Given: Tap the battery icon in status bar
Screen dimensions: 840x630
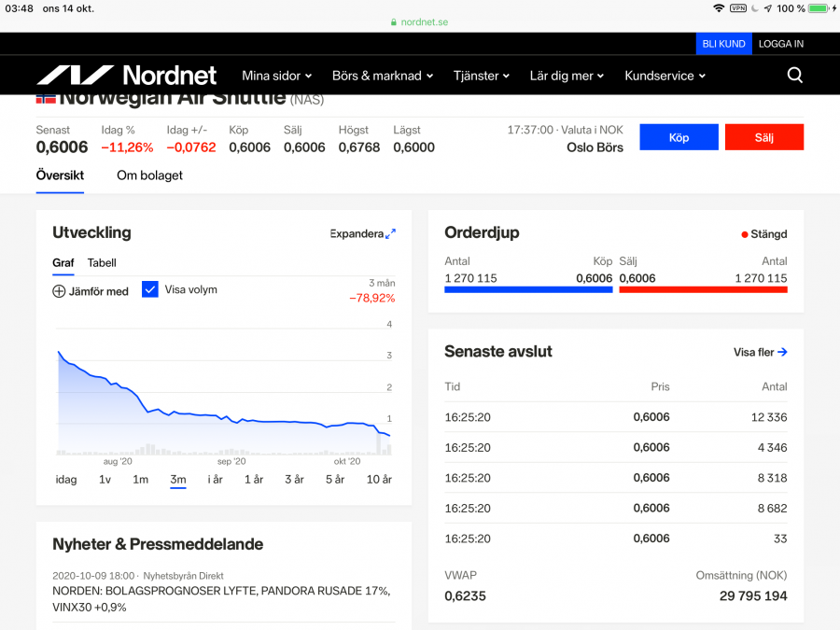Looking at the screenshot, I should 819,8.
